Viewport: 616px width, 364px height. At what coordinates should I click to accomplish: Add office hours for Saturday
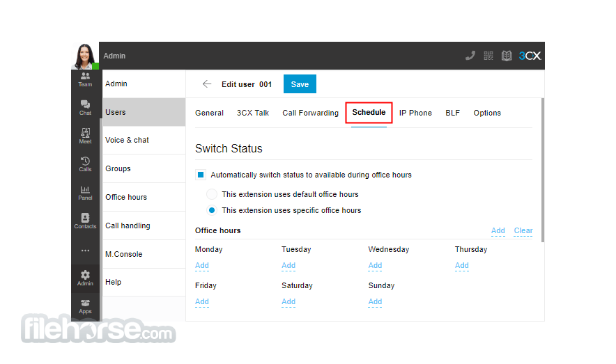288,301
